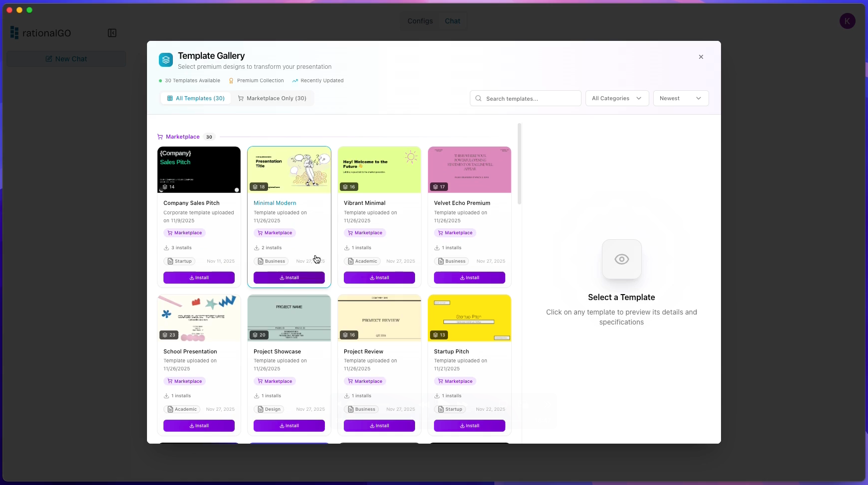The width and height of the screenshot is (868, 485).
Task: Click the 13 slides count badge
Action: (439, 335)
